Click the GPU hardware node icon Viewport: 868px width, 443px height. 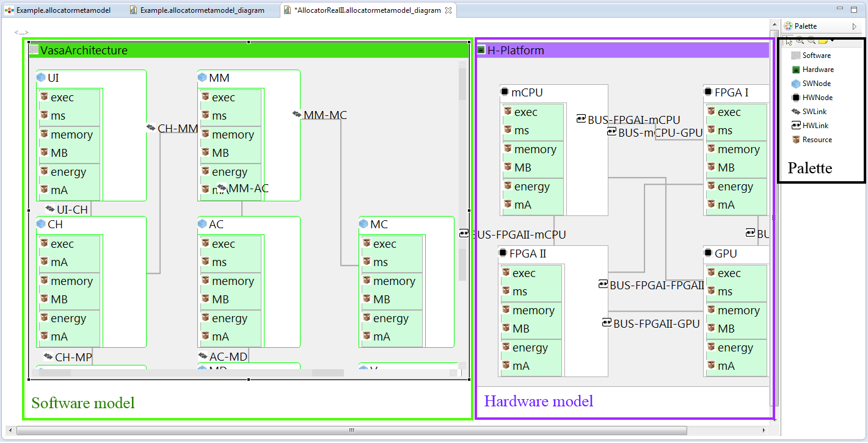(x=708, y=253)
